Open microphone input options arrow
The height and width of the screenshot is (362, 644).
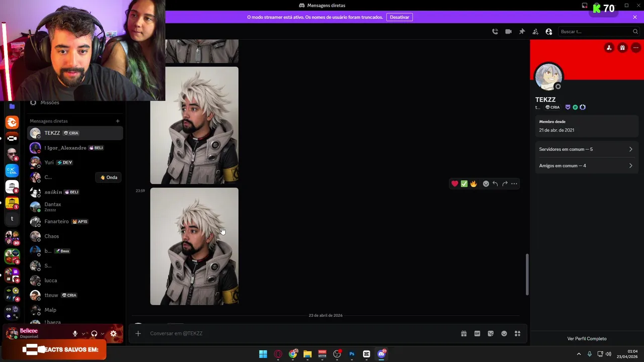tap(84, 333)
